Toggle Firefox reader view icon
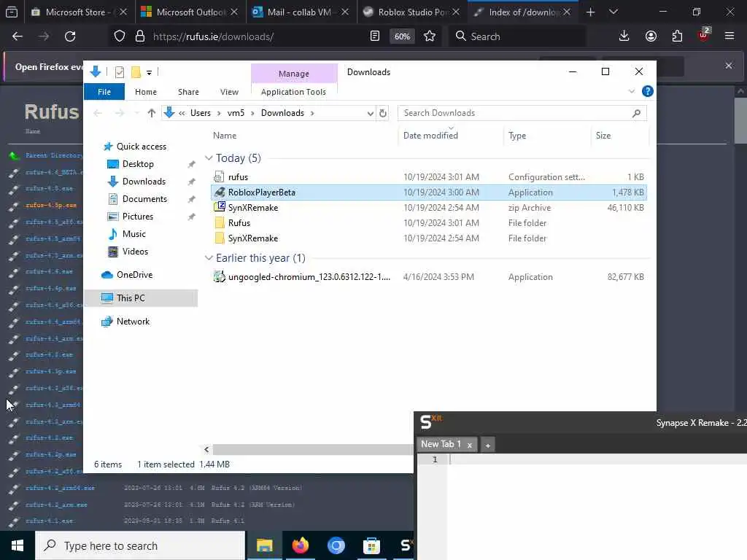 coord(375,36)
